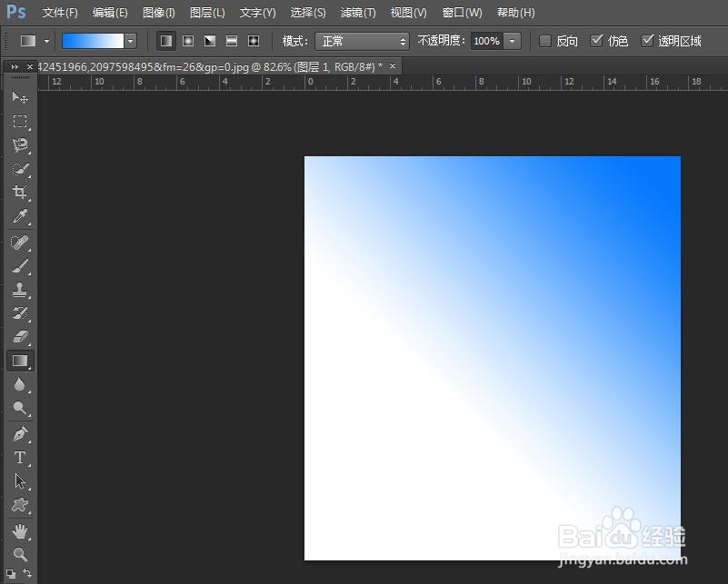The image size is (728, 584).
Task: Toggle the 仿色 (dither) checkbox
Action: pos(596,41)
